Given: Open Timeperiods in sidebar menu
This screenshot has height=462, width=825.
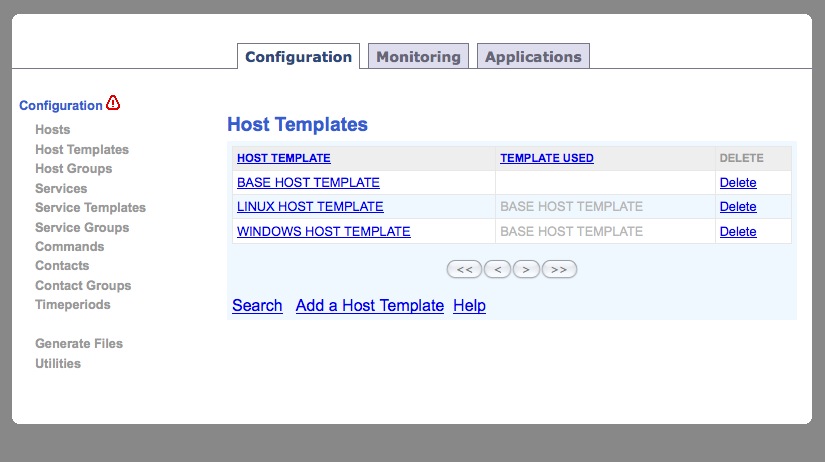Looking at the screenshot, I should [73, 305].
